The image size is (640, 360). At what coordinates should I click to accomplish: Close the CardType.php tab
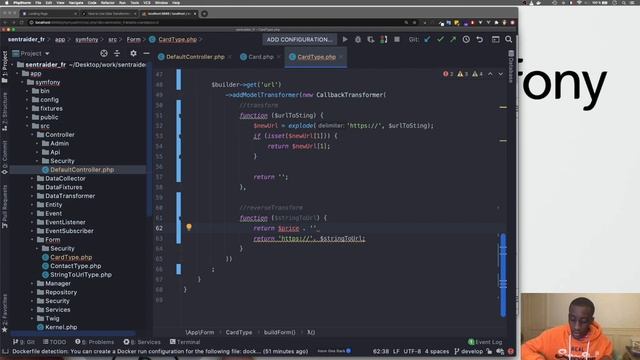coord(341,57)
